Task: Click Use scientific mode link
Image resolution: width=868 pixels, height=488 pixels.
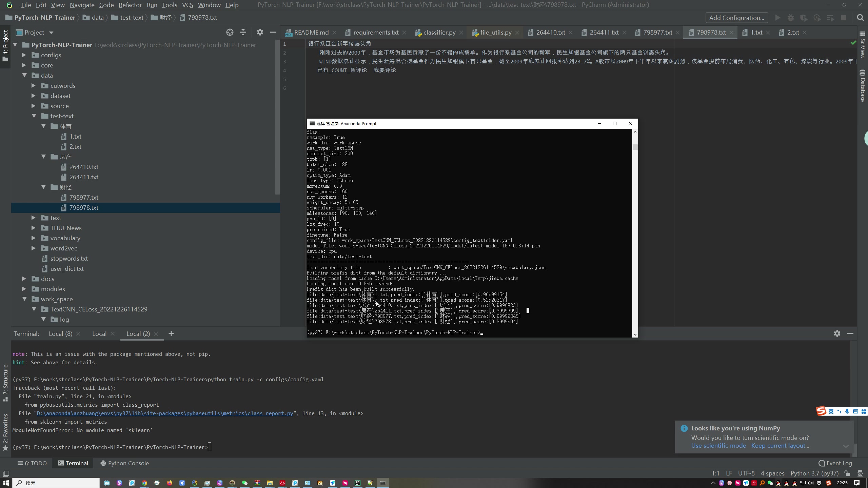Action: tap(718, 446)
